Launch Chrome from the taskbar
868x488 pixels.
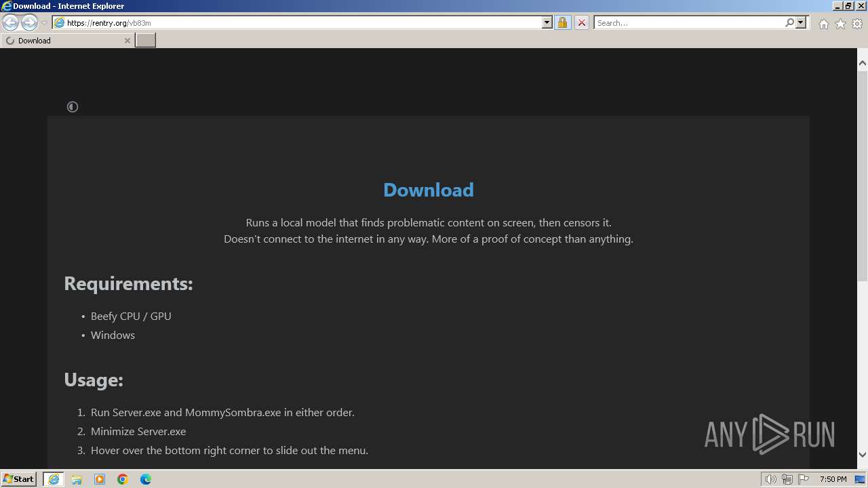(123, 479)
